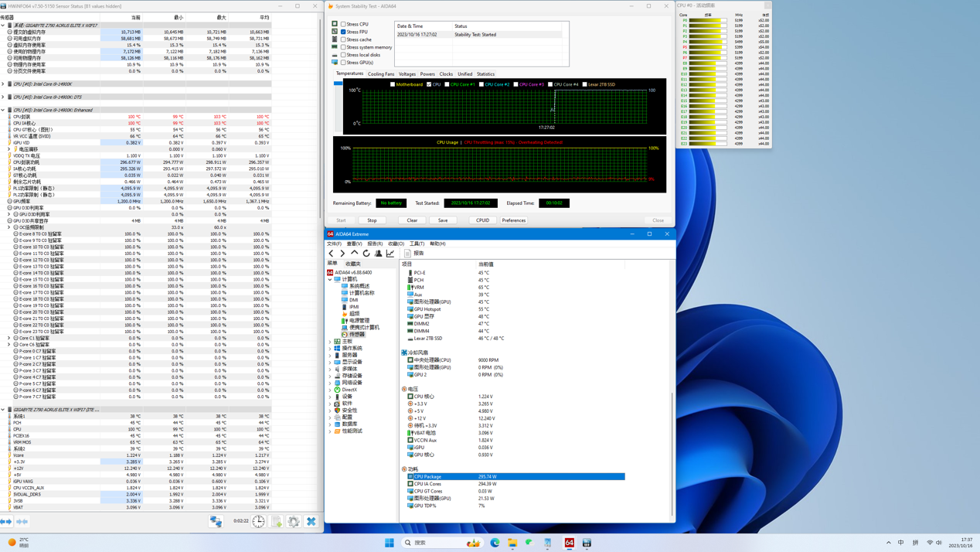980x552 pixels.
Task: Click the HWiNFO clock reset icon
Action: click(x=258, y=522)
